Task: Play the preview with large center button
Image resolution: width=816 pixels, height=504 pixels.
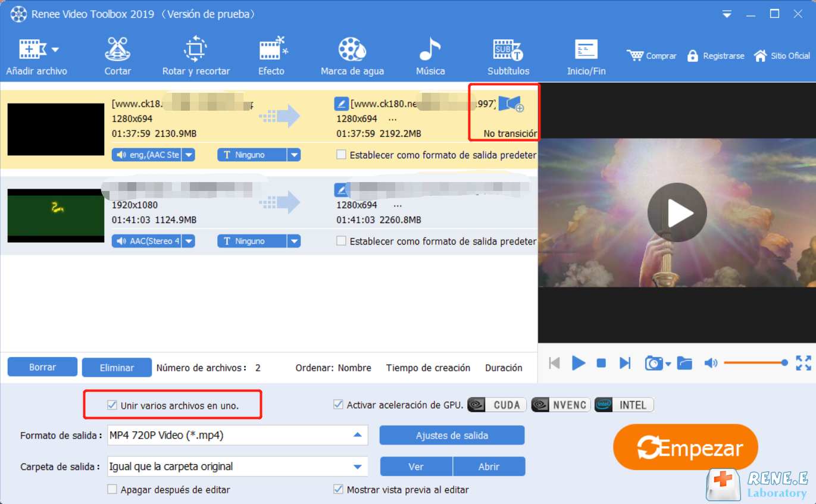Action: pyautogui.click(x=677, y=212)
